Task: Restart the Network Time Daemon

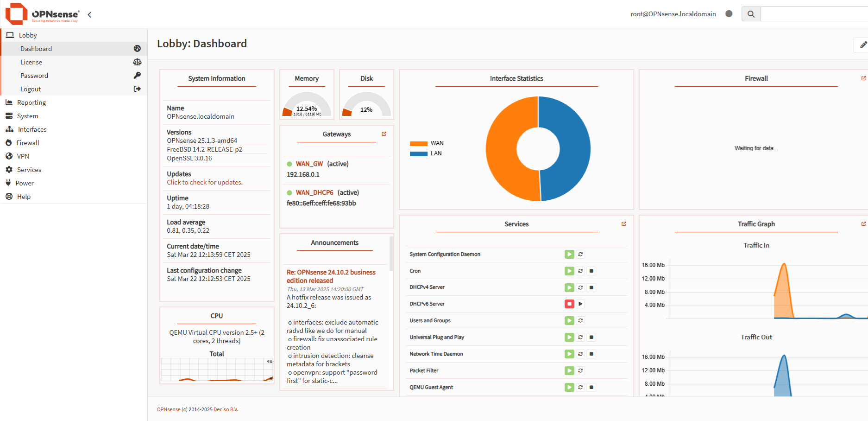Action: (x=580, y=354)
